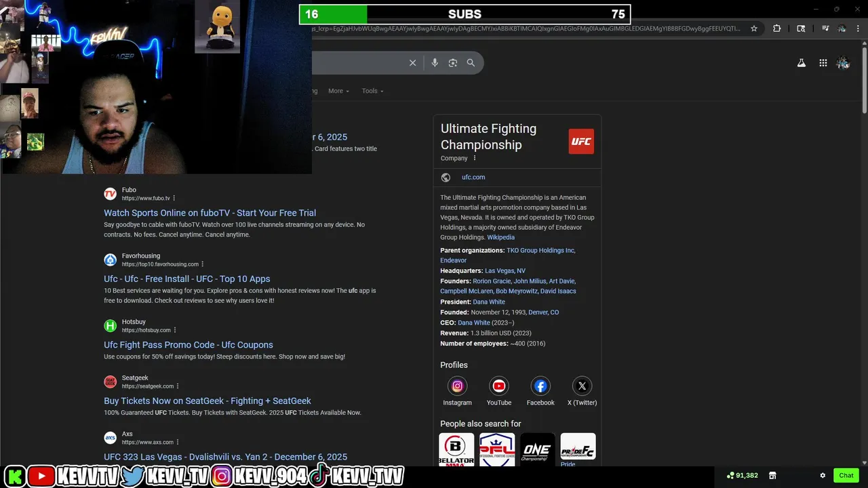Image resolution: width=868 pixels, height=488 pixels.
Task: Open UFC's X (Twitter) profile icon
Action: tap(582, 386)
